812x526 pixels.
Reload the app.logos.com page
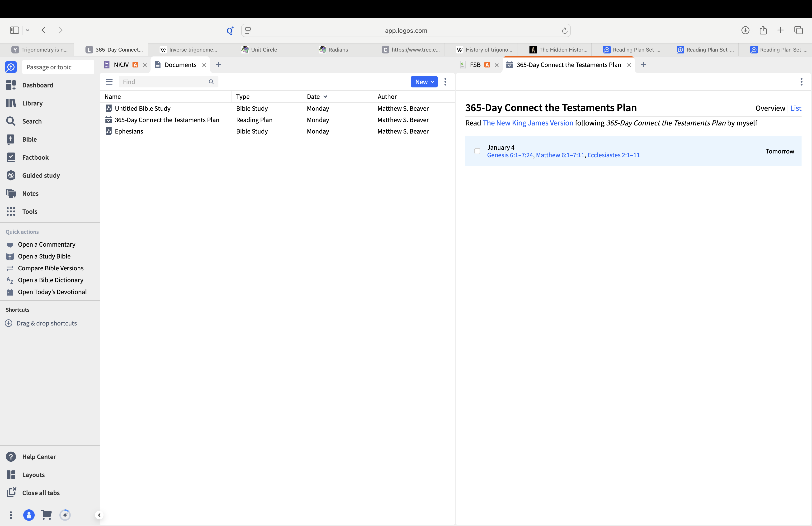click(x=565, y=31)
